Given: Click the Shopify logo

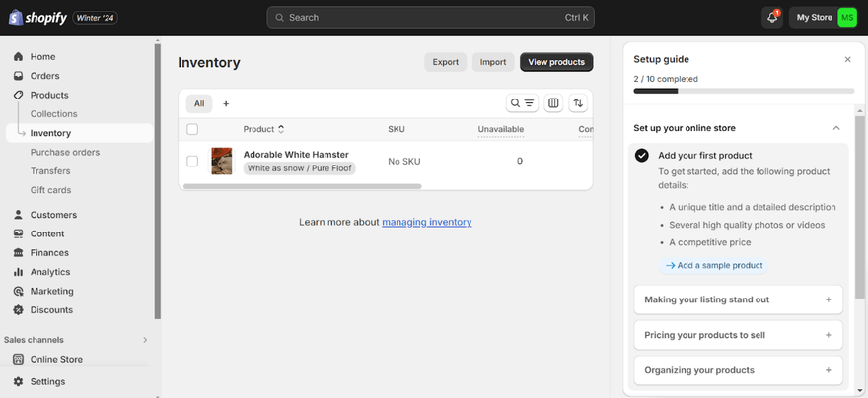Looking at the screenshot, I should coord(37,17).
